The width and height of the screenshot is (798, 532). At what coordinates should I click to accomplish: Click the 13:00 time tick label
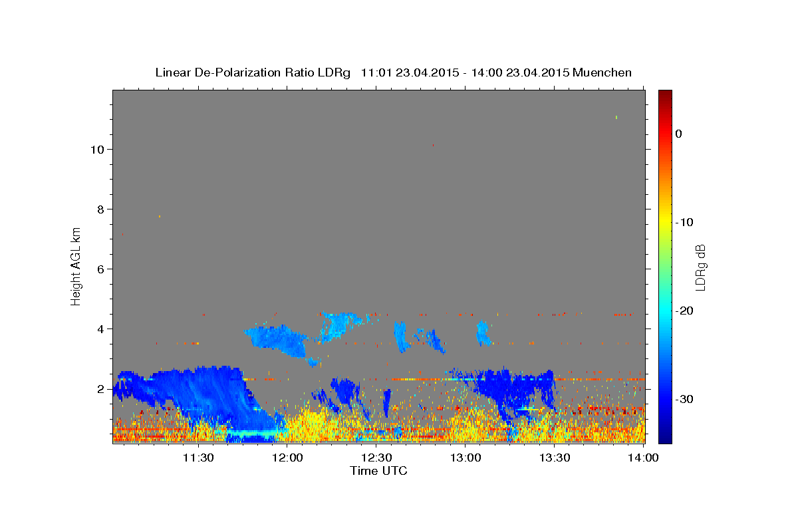click(x=465, y=458)
